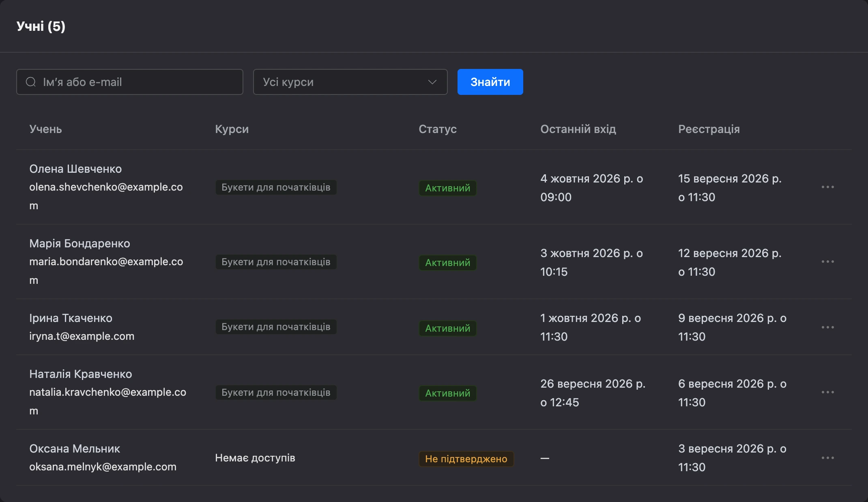Image resolution: width=868 pixels, height=502 pixels.
Task: Click the Статус column header
Action: pyautogui.click(x=437, y=129)
